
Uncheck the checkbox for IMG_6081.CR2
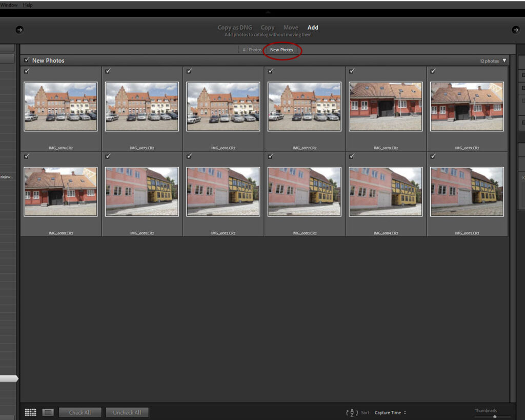[x=108, y=156]
